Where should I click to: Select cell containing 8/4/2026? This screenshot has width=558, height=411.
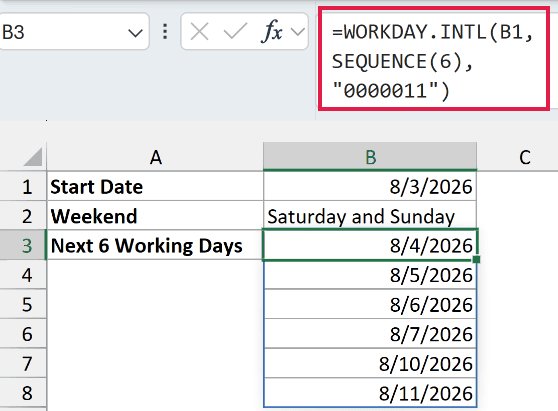tap(370, 245)
